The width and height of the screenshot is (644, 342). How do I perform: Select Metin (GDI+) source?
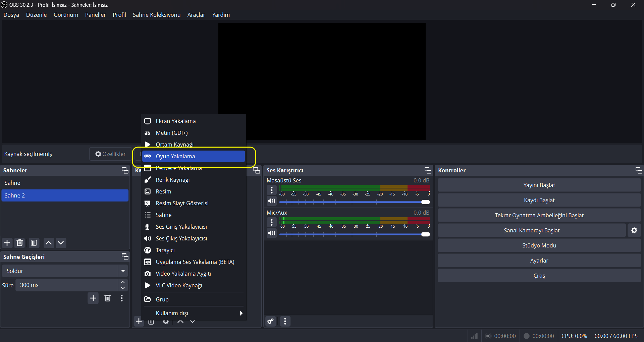pos(194,133)
